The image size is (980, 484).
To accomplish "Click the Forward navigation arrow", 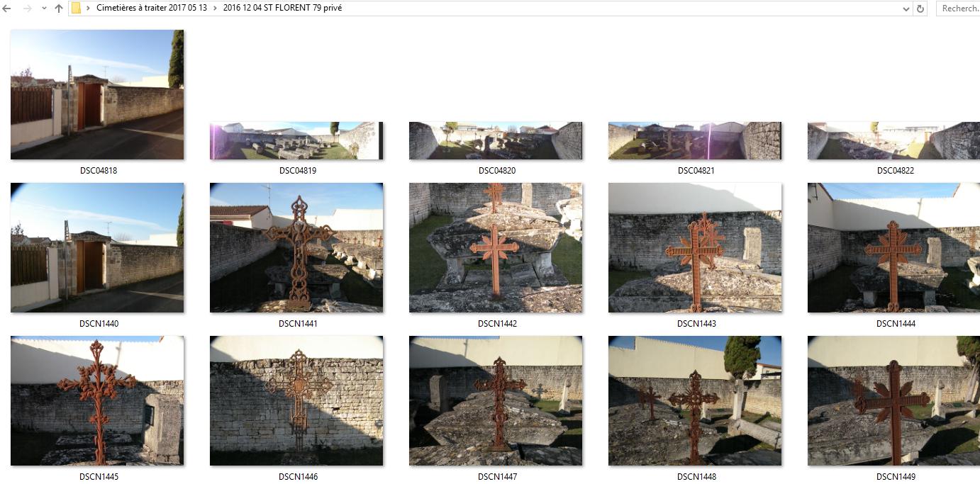I will point(28,9).
